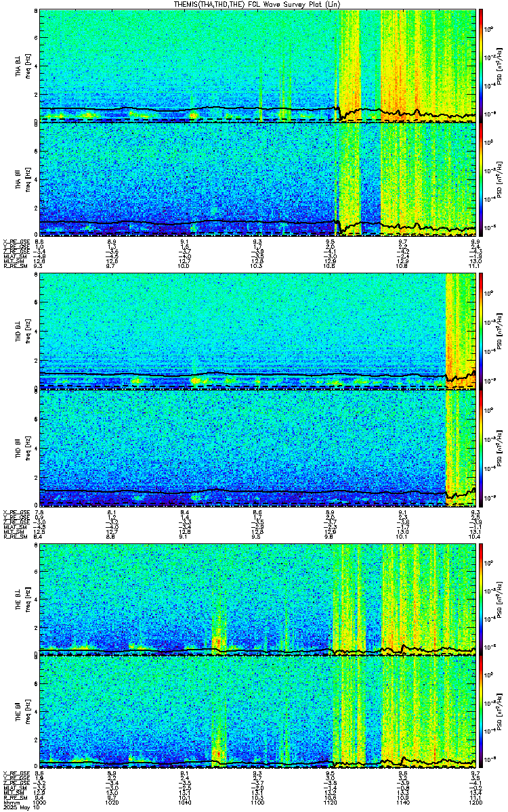Image resolution: width=508 pixels, height=812 pixels.
Task: Click the R_RE_SM row label under THE panels
Action: point(15,799)
